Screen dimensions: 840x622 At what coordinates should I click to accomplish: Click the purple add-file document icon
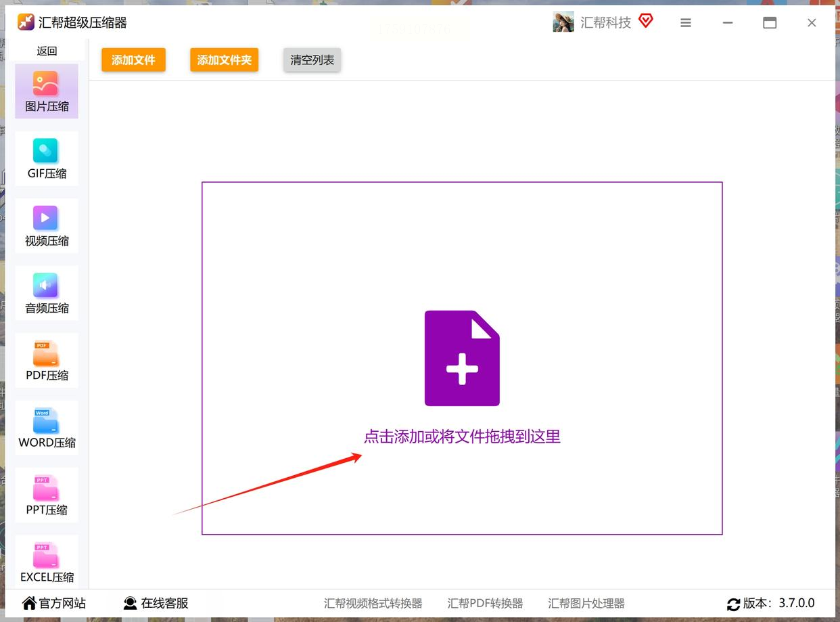462,358
